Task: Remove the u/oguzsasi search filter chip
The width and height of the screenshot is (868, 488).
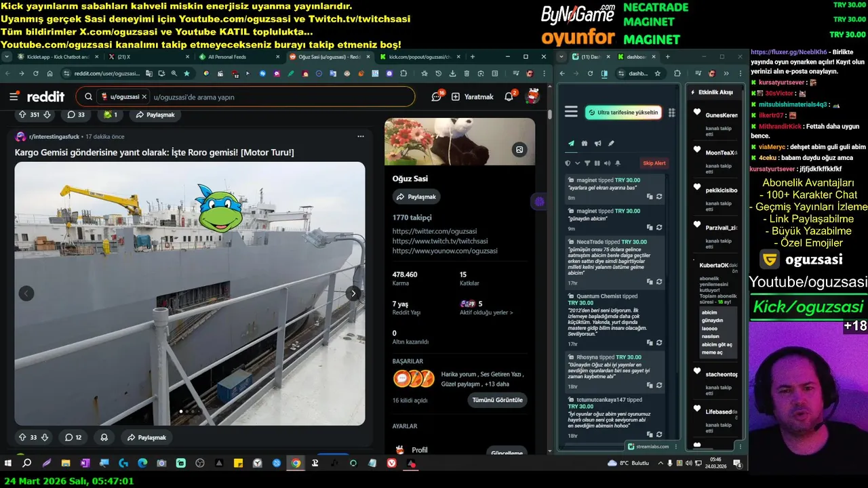Action: [144, 97]
